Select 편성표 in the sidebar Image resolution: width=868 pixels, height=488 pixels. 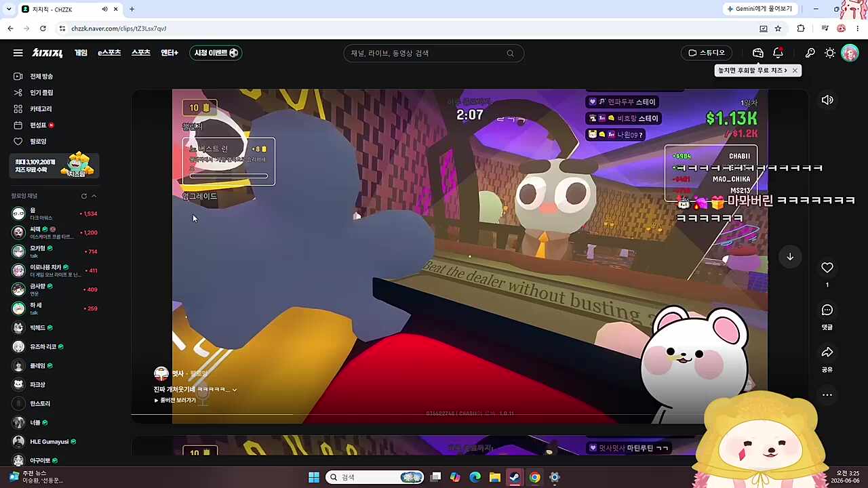[38, 125]
